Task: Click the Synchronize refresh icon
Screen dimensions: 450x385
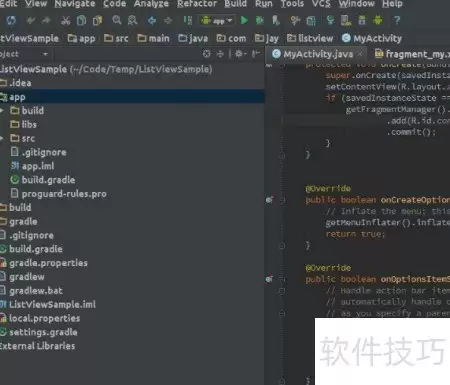Action: click(11, 21)
